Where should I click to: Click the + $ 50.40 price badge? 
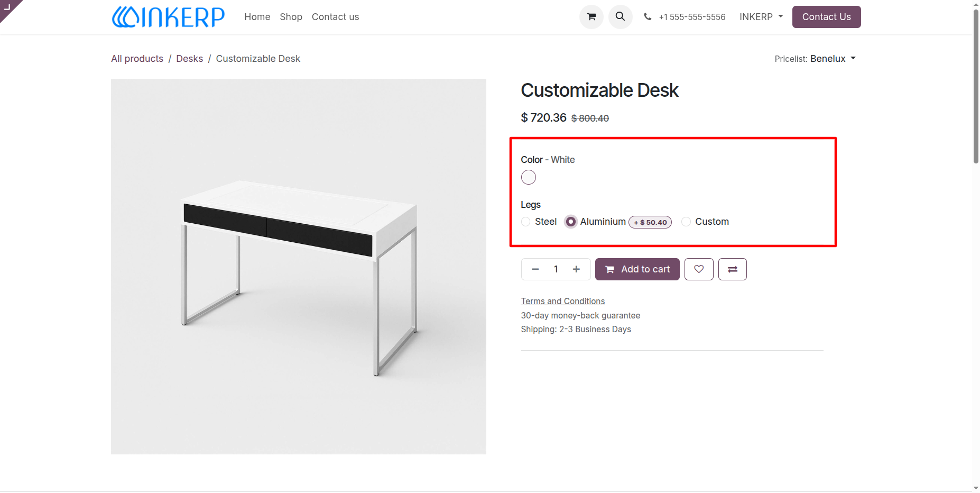click(650, 222)
